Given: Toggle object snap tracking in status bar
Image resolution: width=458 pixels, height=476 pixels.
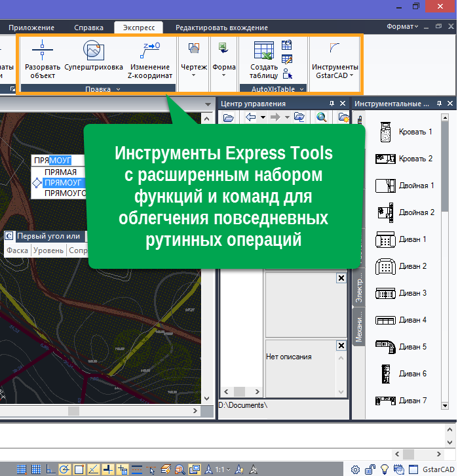Looking at the screenshot, I should pyautogui.click(x=94, y=469).
